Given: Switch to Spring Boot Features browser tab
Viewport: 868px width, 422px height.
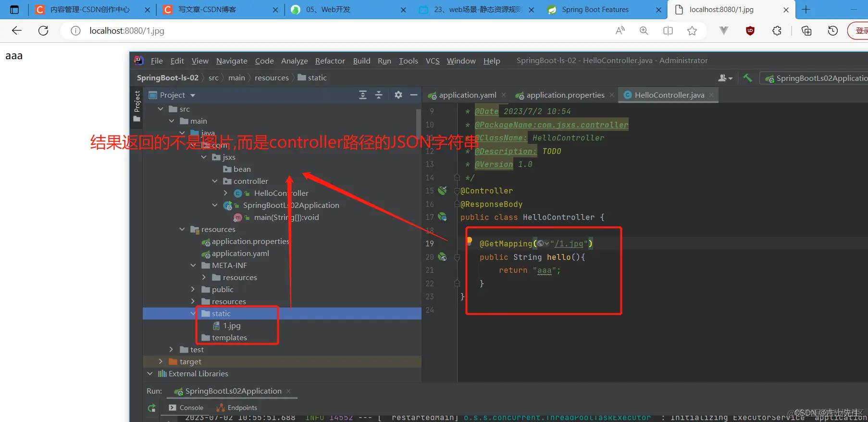Looking at the screenshot, I should pyautogui.click(x=595, y=10).
